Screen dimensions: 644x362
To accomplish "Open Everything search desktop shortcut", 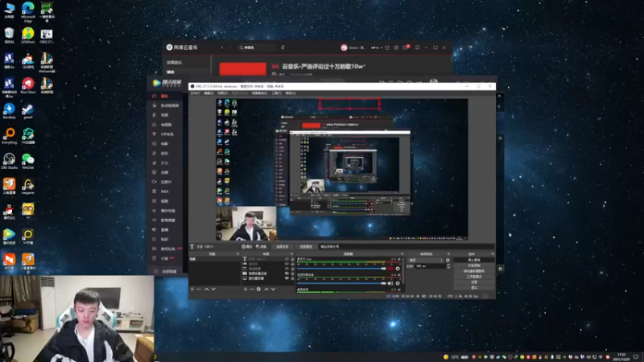I will click(x=9, y=136).
